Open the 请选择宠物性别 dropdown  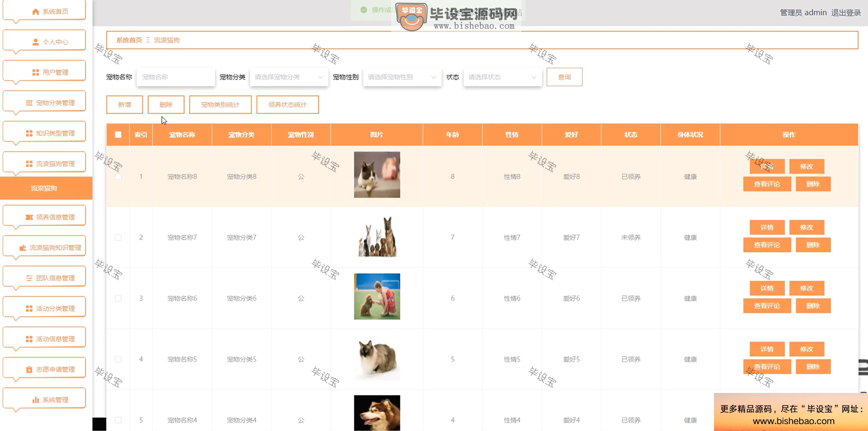(402, 77)
